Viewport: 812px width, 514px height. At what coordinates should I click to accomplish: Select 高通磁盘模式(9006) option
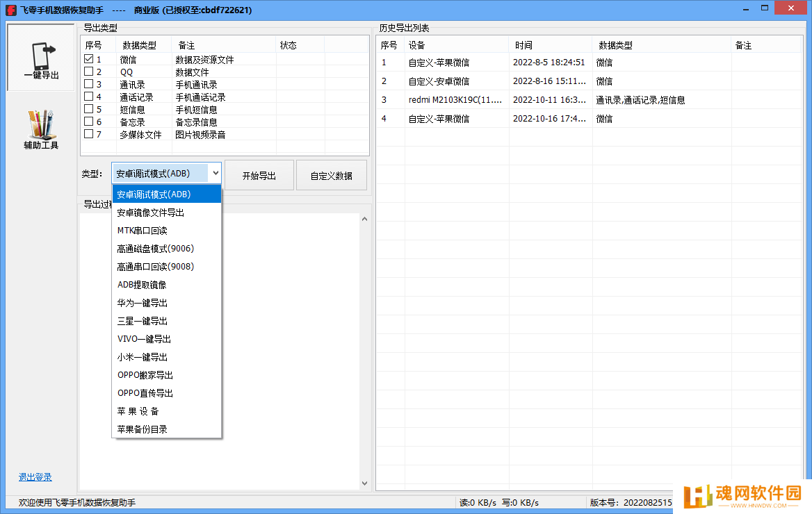tap(167, 249)
